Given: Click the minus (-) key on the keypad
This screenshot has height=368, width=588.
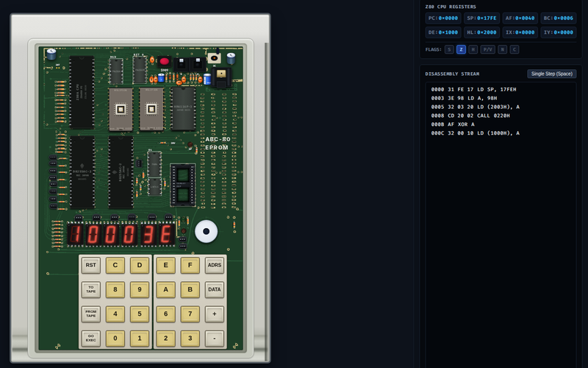Looking at the screenshot, I should point(215,339).
